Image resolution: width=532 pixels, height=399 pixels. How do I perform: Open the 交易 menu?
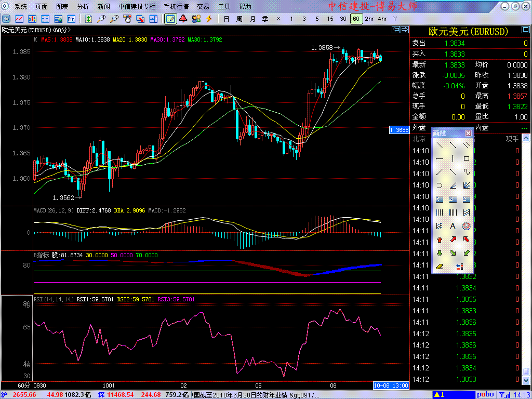tap(203, 6)
